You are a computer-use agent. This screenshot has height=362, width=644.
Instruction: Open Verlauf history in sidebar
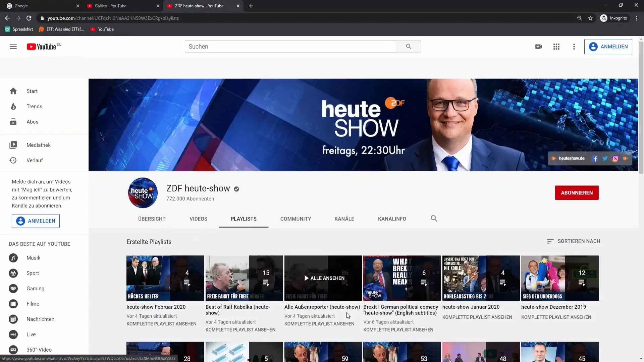[35, 160]
